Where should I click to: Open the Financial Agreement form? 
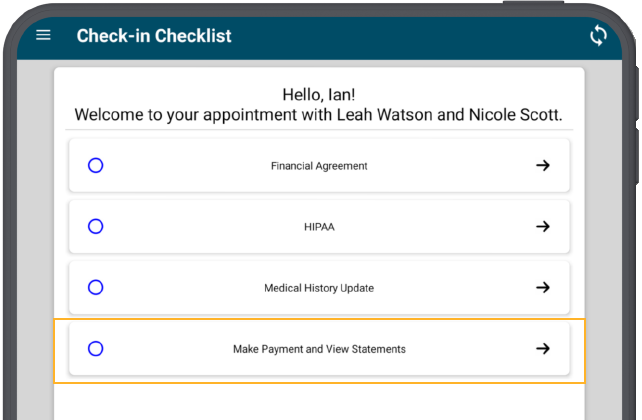pyautogui.click(x=319, y=165)
